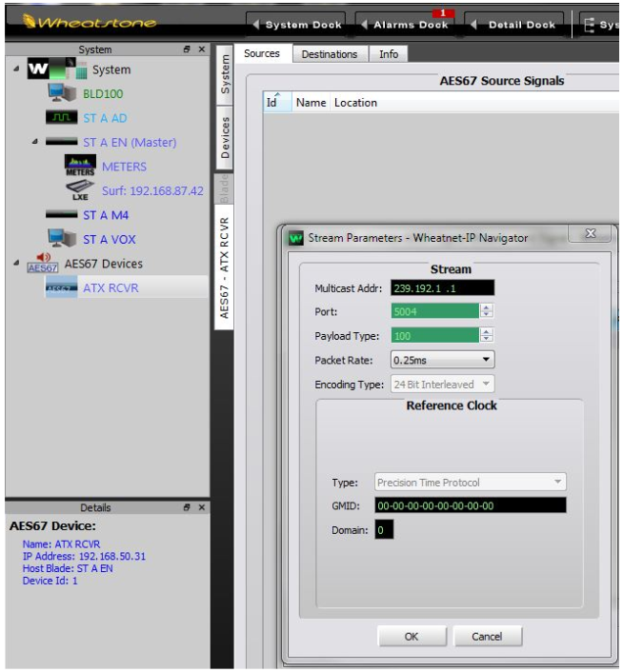The height and width of the screenshot is (672, 623).
Task: Select the ATX RCVR tree item
Action: click(111, 287)
